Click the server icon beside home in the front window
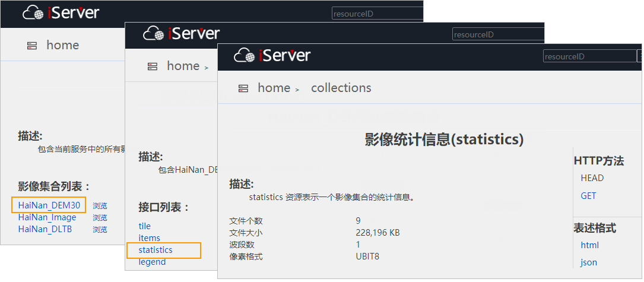644x282 pixels. coord(243,88)
